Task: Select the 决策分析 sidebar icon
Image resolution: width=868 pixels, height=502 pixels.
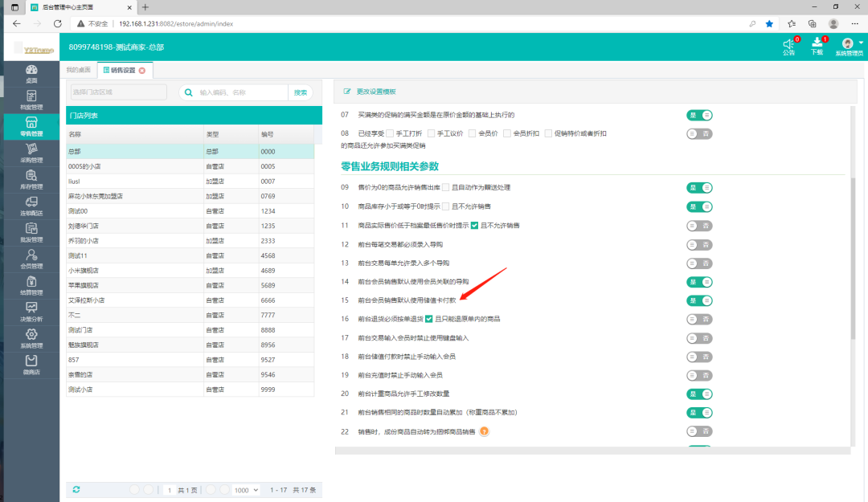Action: [x=31, y=312]
